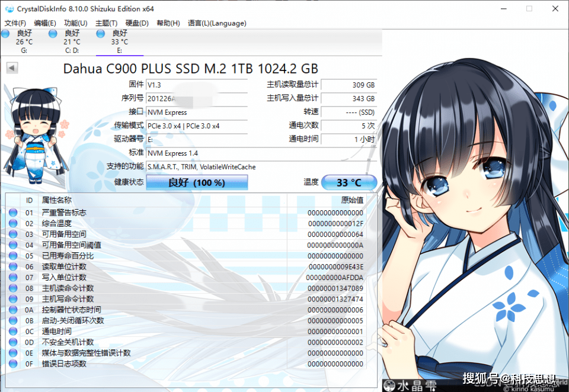
Task: Open the 功能(U) menu
Action: (x=76, y=23)
